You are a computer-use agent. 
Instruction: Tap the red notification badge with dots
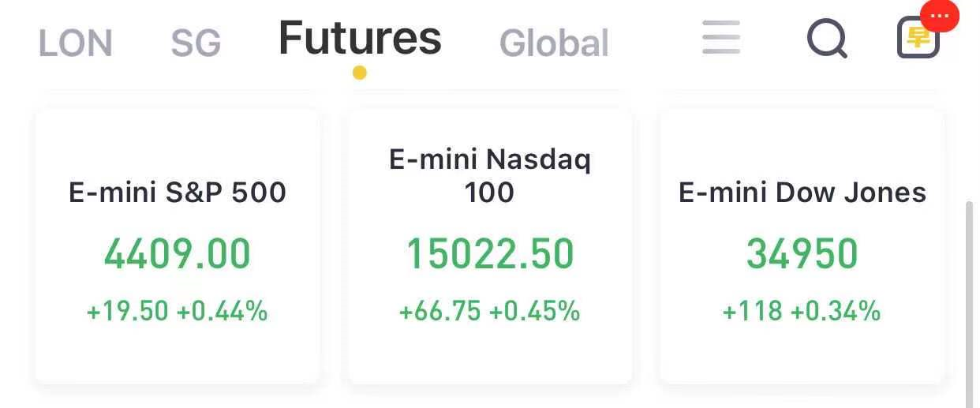coord(940,16)
